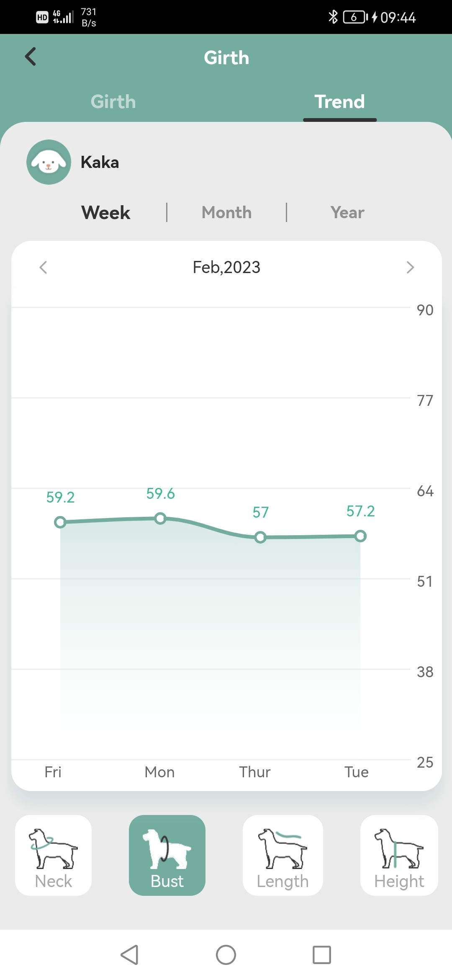Select the Month time range
The height and width of the screenshot is (980, 452).
coord(226,212)
